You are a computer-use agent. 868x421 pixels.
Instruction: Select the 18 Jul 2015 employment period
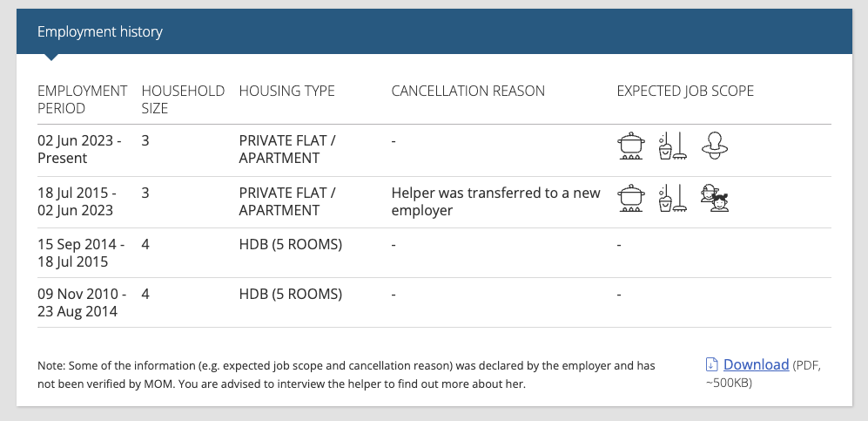(x=77, y=201)
